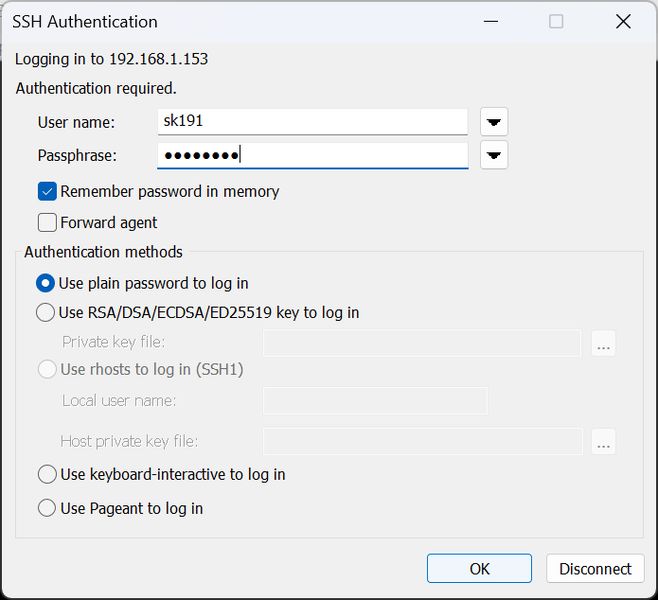Uncheck Remember password in memory
Screen dimensions: 658x600
point(47,192)
